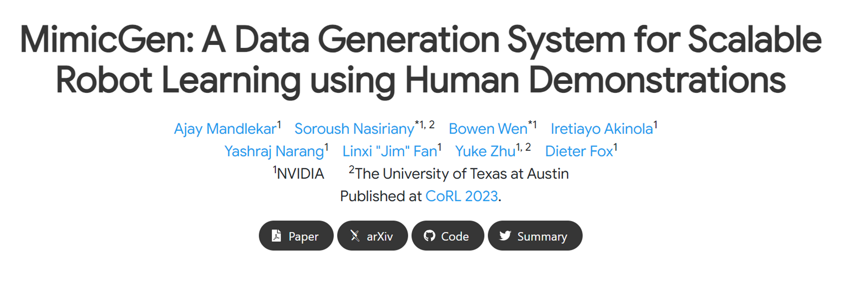
Task: Open Yashraj Narang's author link
Action: pos(274,151)
